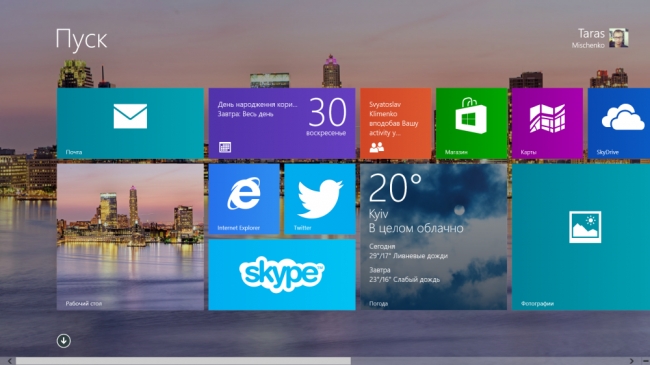Click the horizontal scrollbar thumb

click(x=183, y=361)
